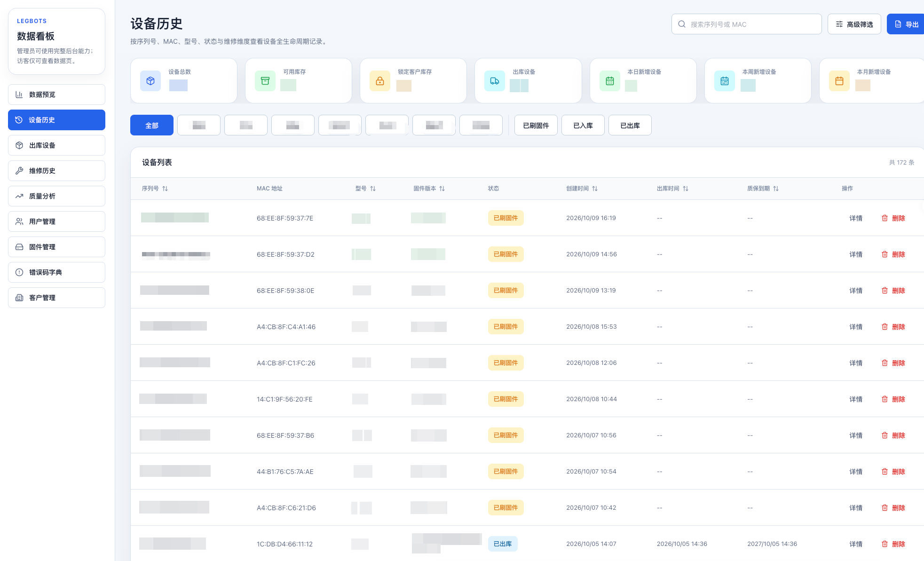Viewport: 924px width, 561px height.
Task: Filter list by 已刷固件 status
Action: pyautogui.click(x=536, y=125)
